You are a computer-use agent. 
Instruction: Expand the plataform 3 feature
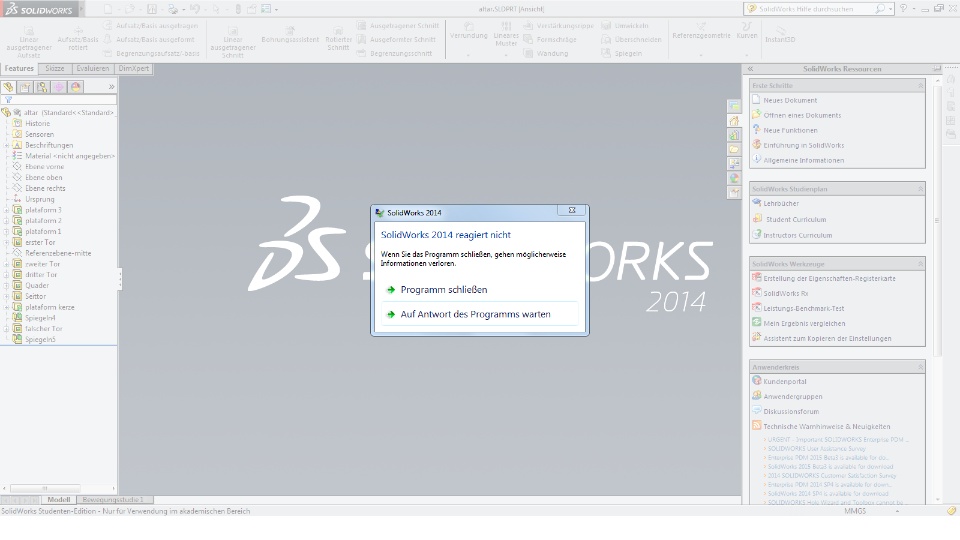pyautogui.click(x=6, y=210)
